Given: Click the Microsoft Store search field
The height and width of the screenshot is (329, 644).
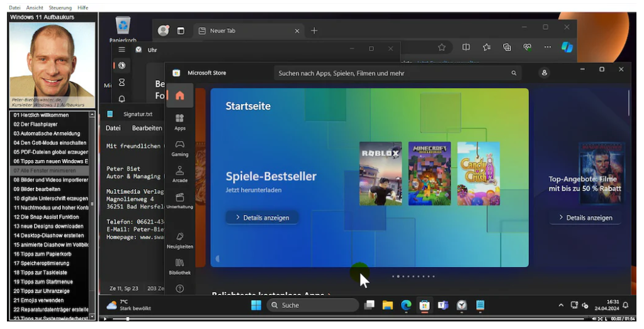Looking at the screenshot, I should 393,73.
